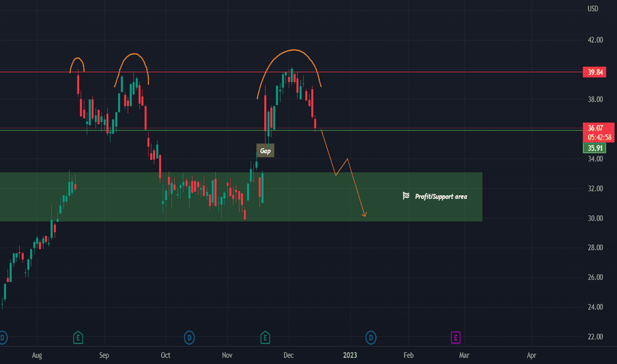Click the current price label 36.07

(595, 128)
